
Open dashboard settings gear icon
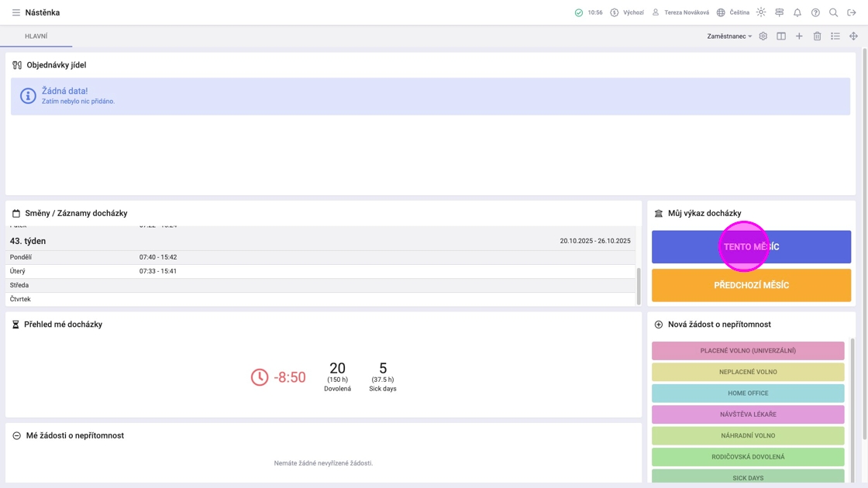click(x=763, y=36)
